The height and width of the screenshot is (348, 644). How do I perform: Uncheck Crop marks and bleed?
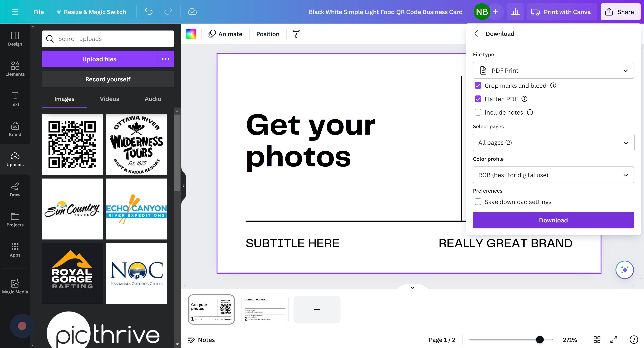point(478,86)
